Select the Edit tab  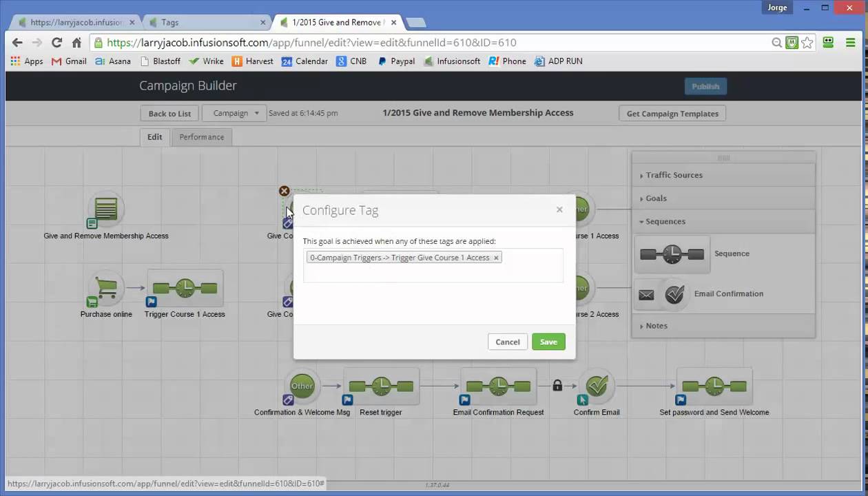point(154,137)
